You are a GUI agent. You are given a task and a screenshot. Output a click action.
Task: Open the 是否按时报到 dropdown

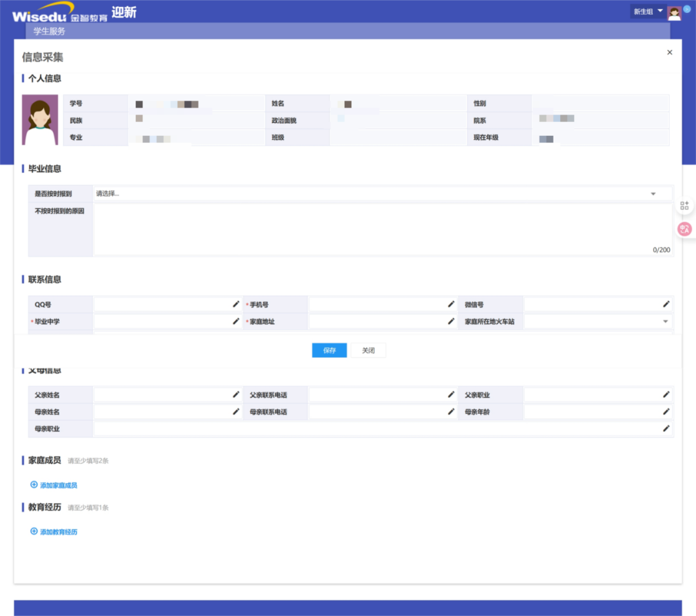pos(382,194)
